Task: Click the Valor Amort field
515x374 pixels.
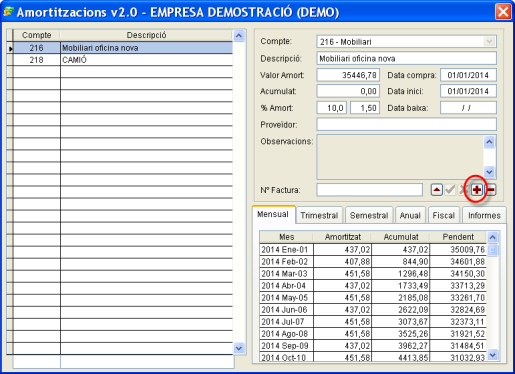Action: (x=348, y=75)
